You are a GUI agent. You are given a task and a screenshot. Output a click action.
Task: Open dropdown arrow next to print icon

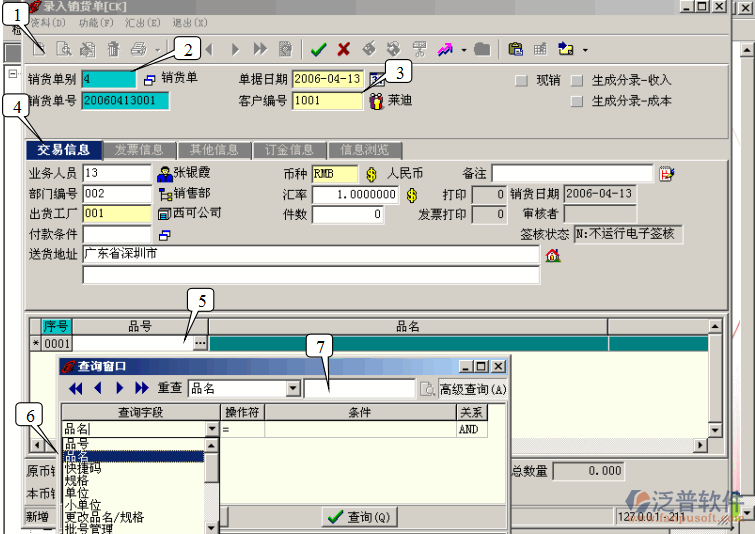click(x=157, y=50)
